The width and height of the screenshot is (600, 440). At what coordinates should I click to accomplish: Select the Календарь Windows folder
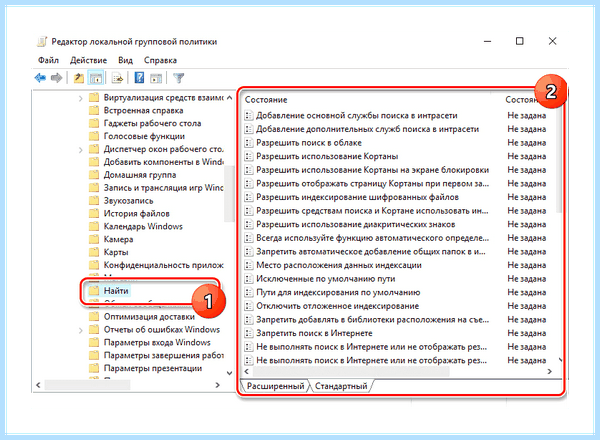click(x=143, y=227)
